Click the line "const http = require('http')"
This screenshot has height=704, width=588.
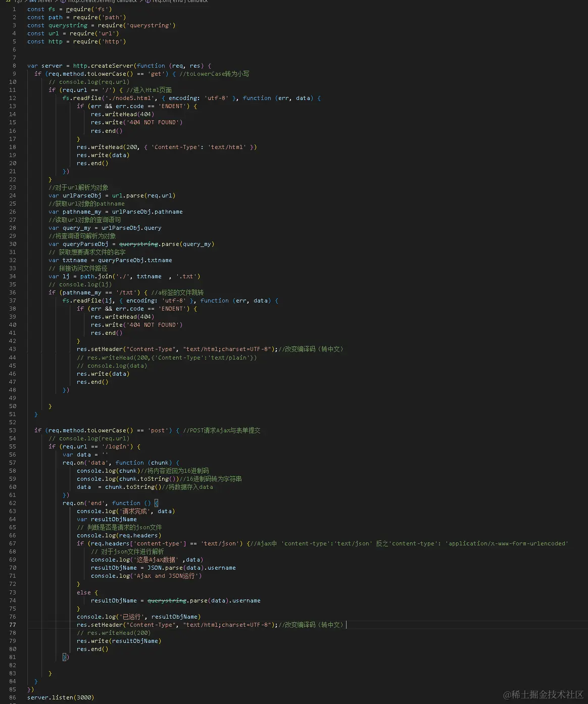[77, 41]
